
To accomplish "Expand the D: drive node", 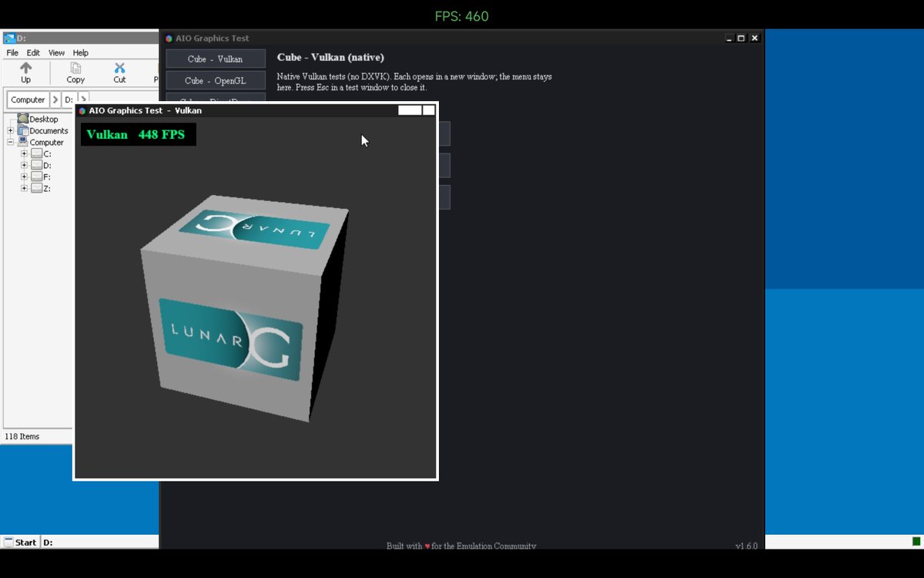I will tap(24, 165).
